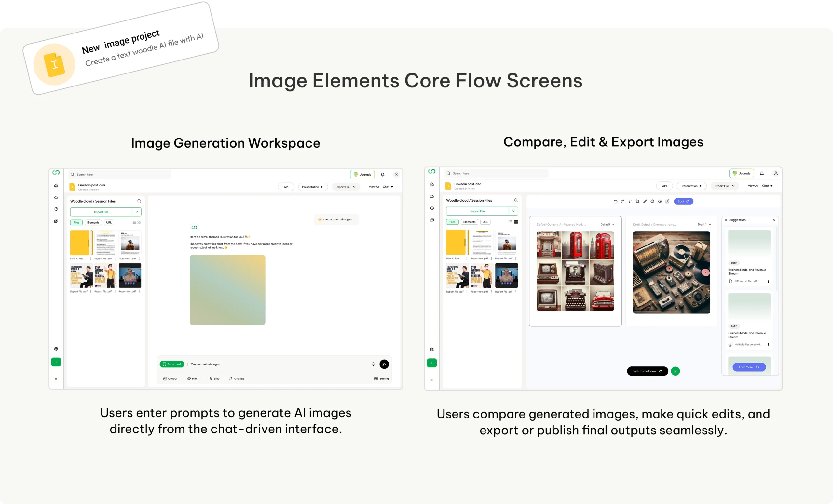Click the blue Load More button
Screen dimensions: 833x504
(749, 367)
